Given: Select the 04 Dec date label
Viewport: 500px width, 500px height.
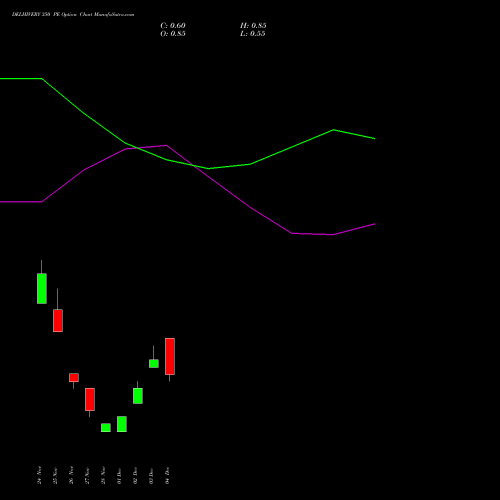Looking at the screenshot, I should pos(168,475).
